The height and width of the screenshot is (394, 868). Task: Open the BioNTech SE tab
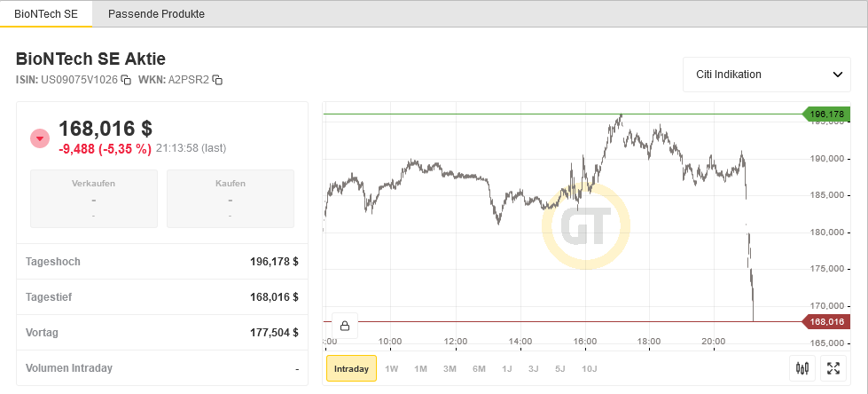pyautogui.click(x=46, y=15)
